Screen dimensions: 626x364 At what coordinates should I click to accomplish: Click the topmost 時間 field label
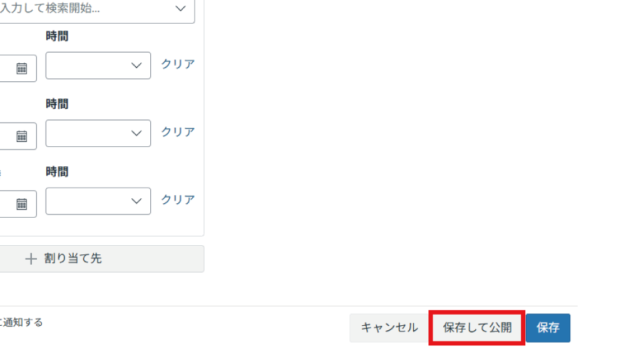coord(57,36)
